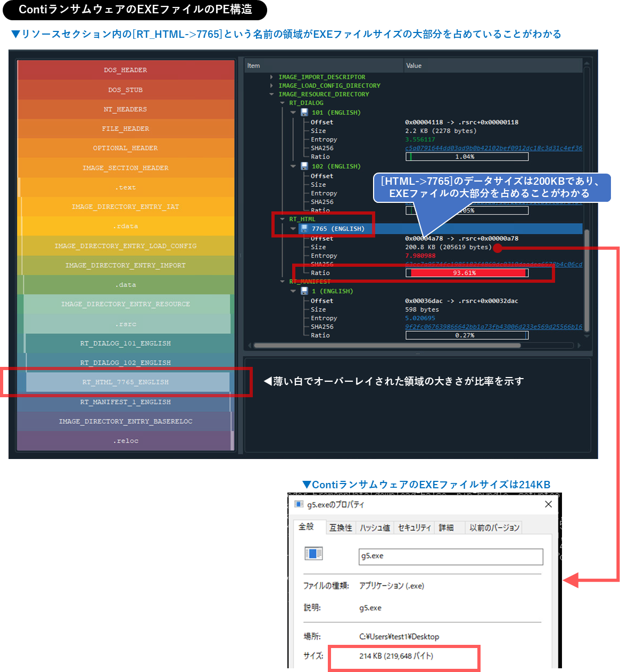The image size is (620, 672).
Task: Collapse the RT_DIALOG branch
Action: (x=282, y=103)
